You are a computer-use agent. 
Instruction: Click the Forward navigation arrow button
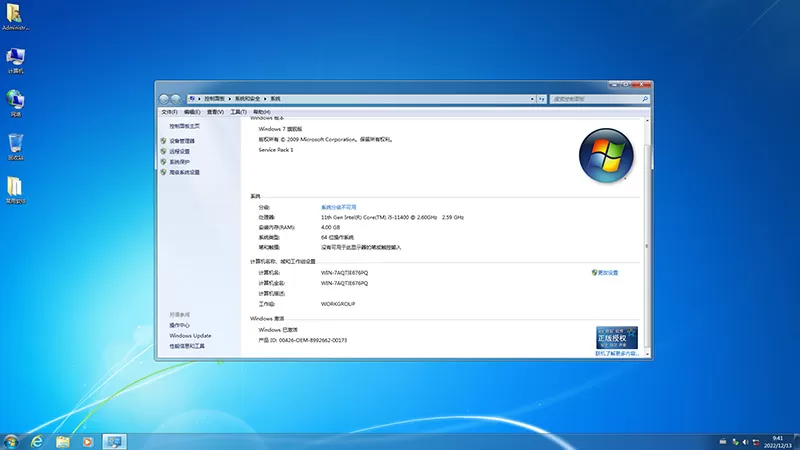pyautogui.click(x=177, y=99)
